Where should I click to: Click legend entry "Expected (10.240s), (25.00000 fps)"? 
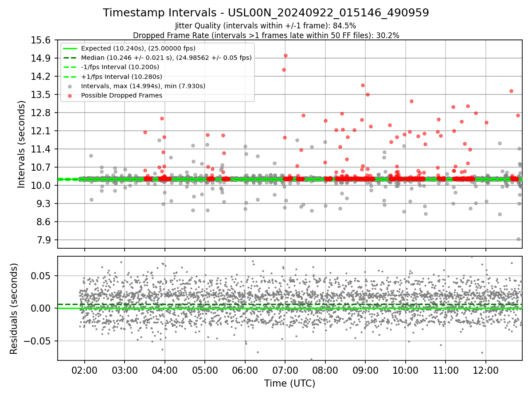(x=138, y=48)
